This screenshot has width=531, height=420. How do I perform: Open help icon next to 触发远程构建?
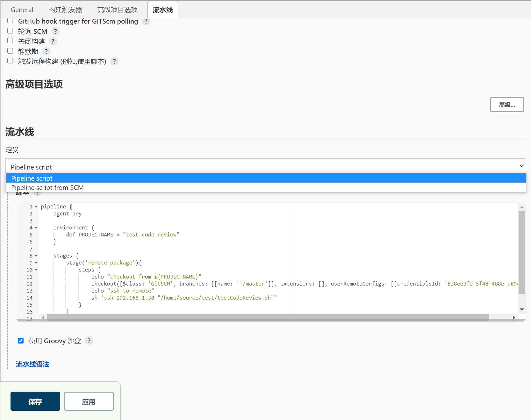pyautogui.click(x=114, y=61)
